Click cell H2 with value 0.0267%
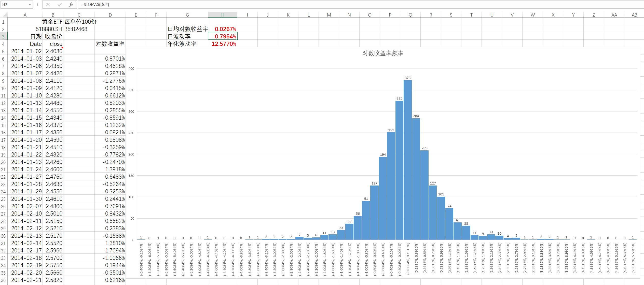 [x=223, y=29]
